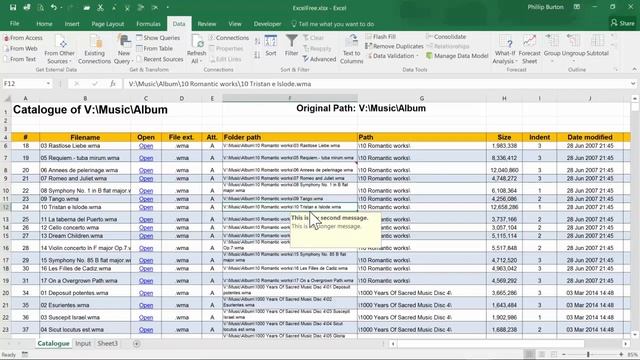Click the zoom in plus button
640x360 pixels.
tap(621, 354)
